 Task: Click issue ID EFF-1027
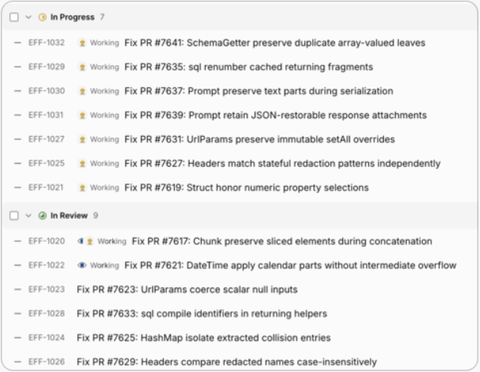coord(46,139)
